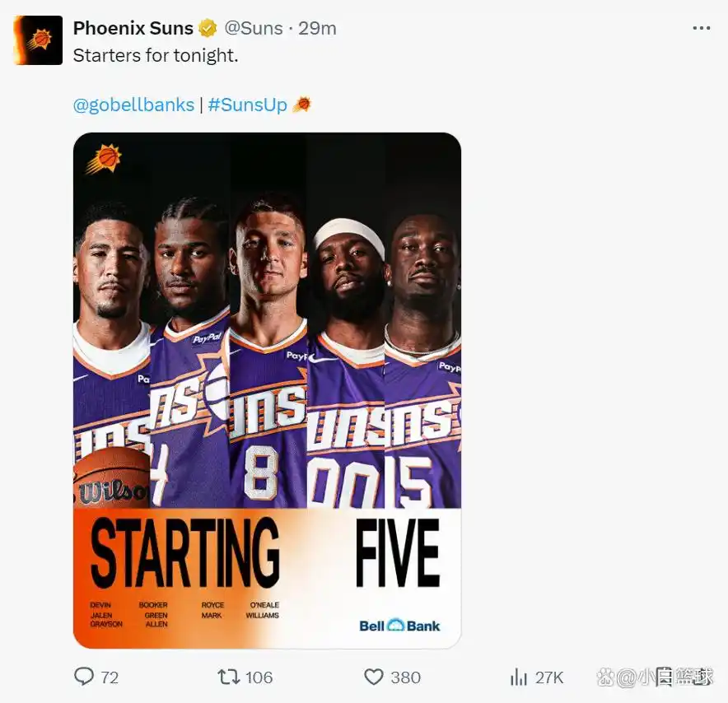Click the 380 likes count
Screen dimensions: 728x703
(x=405, y=677)
